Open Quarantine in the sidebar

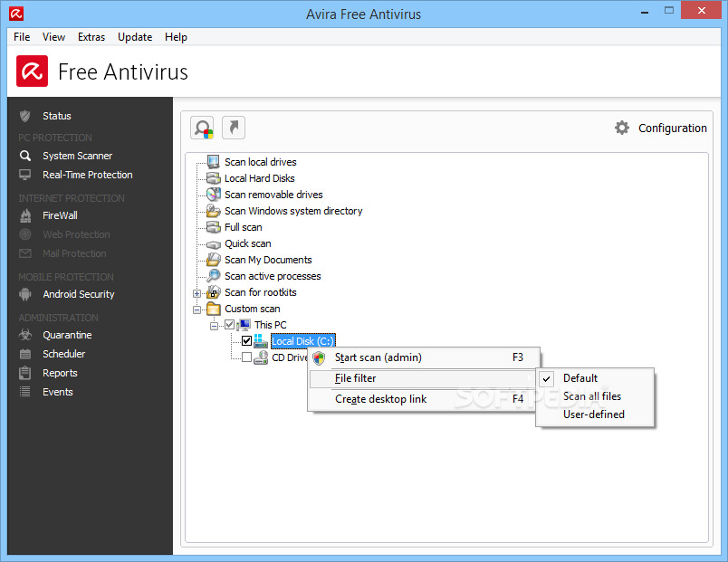[x=67, y=335]
